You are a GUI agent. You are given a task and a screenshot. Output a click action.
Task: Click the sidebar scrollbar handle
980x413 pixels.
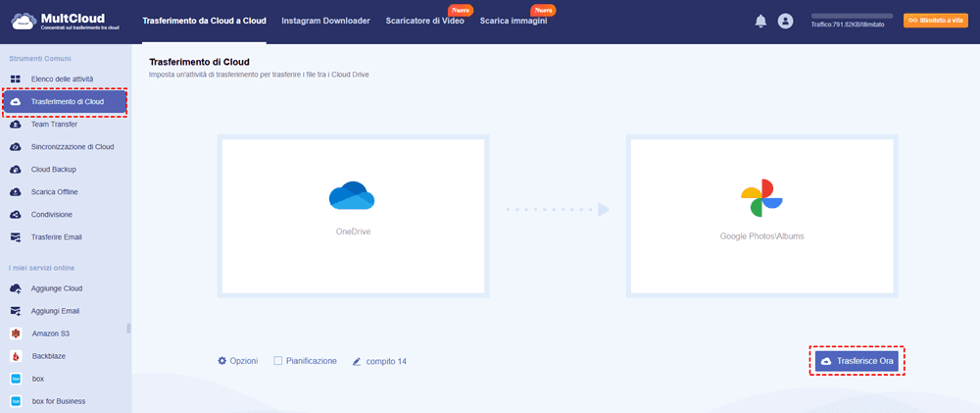point(128,329)
